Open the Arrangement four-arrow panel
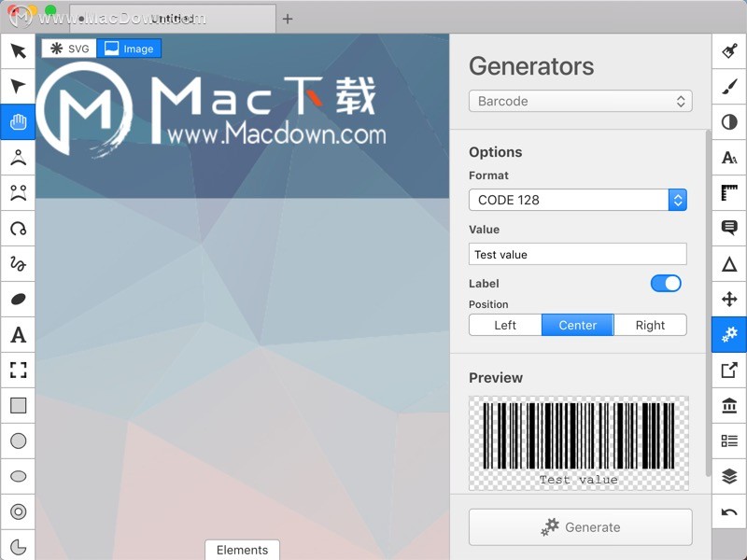 click(729, 299)
